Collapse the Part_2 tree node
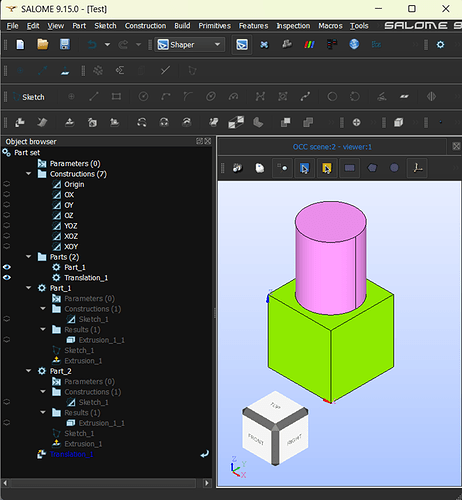 pos(29,371)
